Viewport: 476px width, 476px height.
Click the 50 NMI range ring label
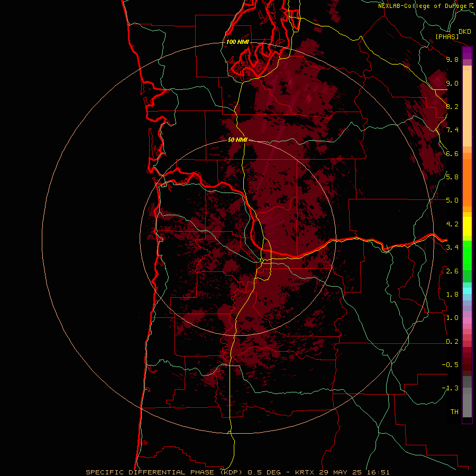pyautogui.click(x=237, y=140)
